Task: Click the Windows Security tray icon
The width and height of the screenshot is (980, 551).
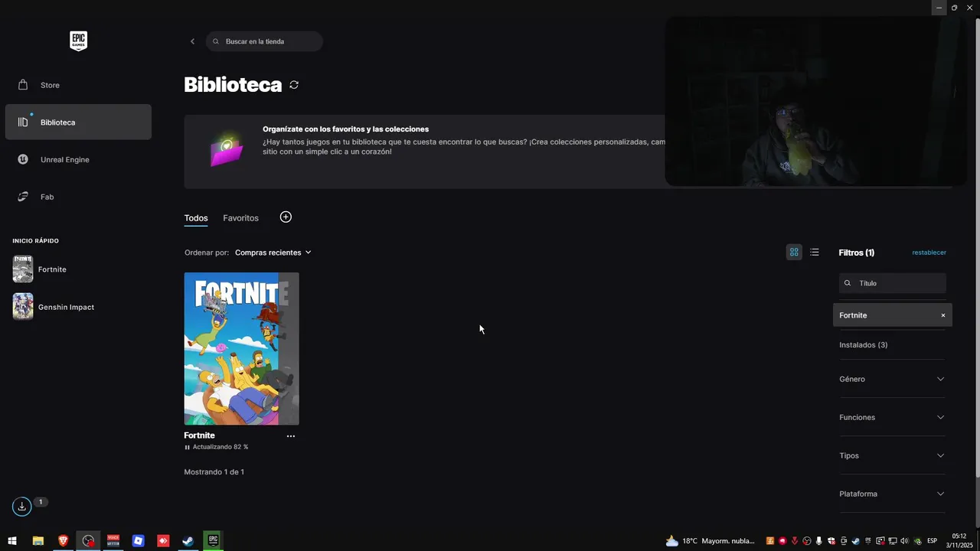Action: point(831,541)
